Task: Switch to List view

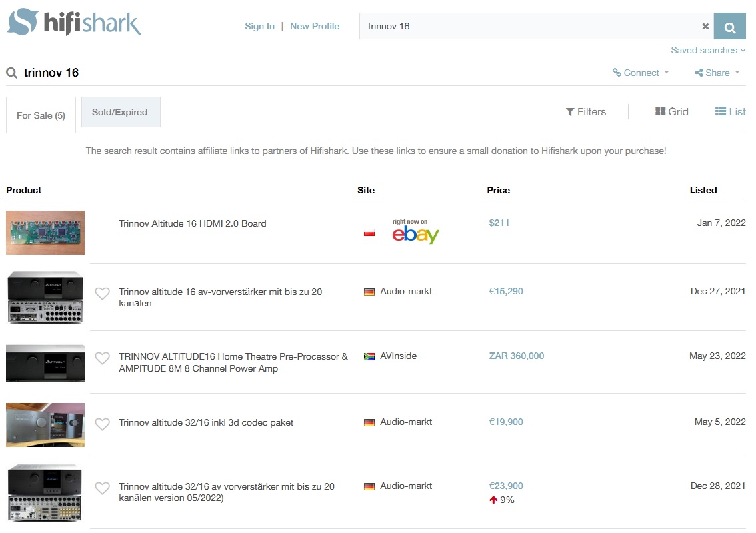Action: (x=730, y=112)
